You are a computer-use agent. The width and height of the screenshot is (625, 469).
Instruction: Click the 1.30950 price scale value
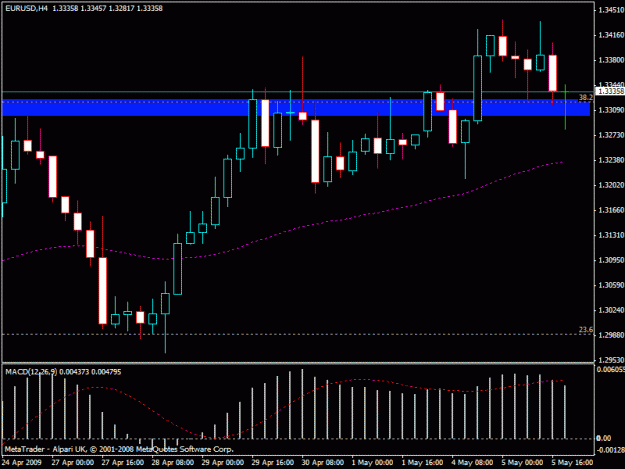point(611,260)
